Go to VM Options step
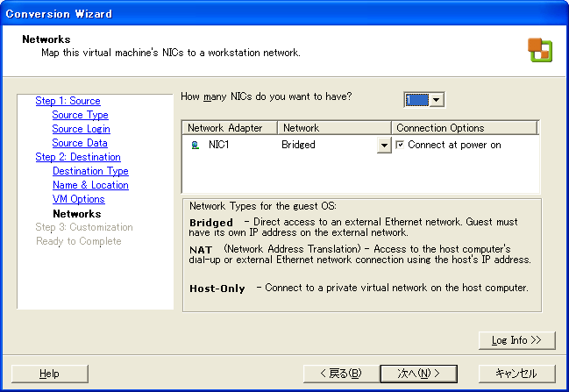Image resolution: width=569 pixels, height=392 pixels. pos(79,199)
